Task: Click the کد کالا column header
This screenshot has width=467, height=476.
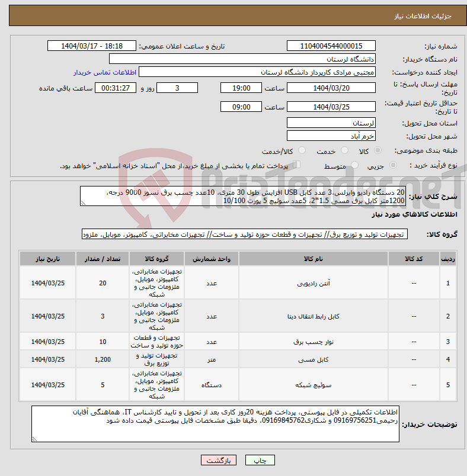Action: pos(414,259)
